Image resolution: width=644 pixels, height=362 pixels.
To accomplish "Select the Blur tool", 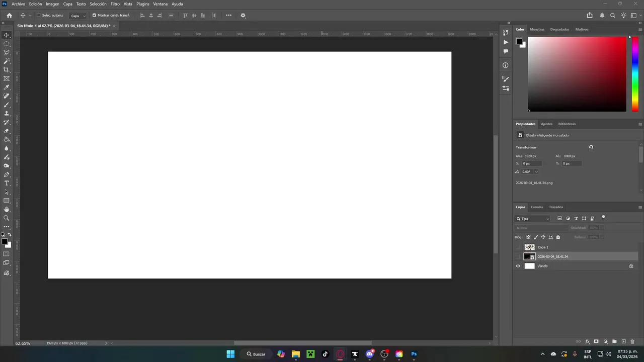I will pyautogui.click(x=7, y=148).
